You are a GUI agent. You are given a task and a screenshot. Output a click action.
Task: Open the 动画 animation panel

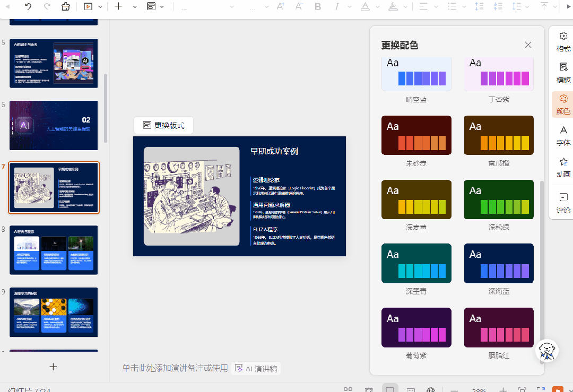click(563, 167)
